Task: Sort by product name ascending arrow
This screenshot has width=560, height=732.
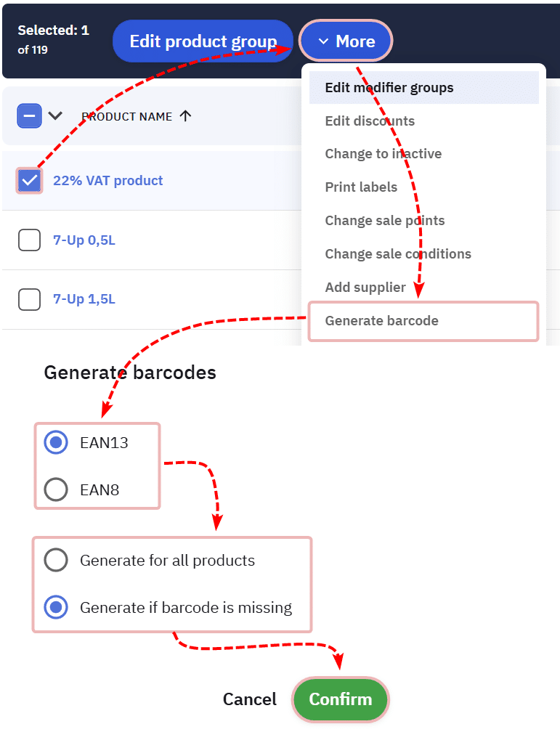Action: pyautogui.click(x=186, y=116)
